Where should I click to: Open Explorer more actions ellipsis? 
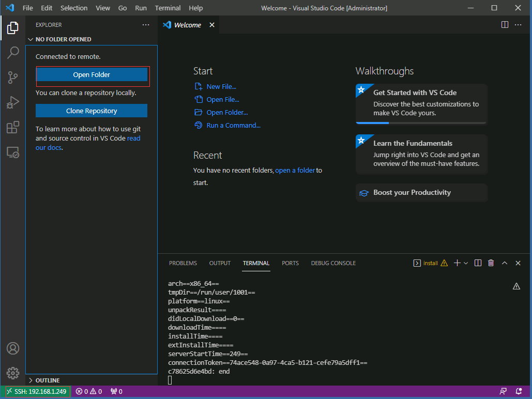coord(146,25)
